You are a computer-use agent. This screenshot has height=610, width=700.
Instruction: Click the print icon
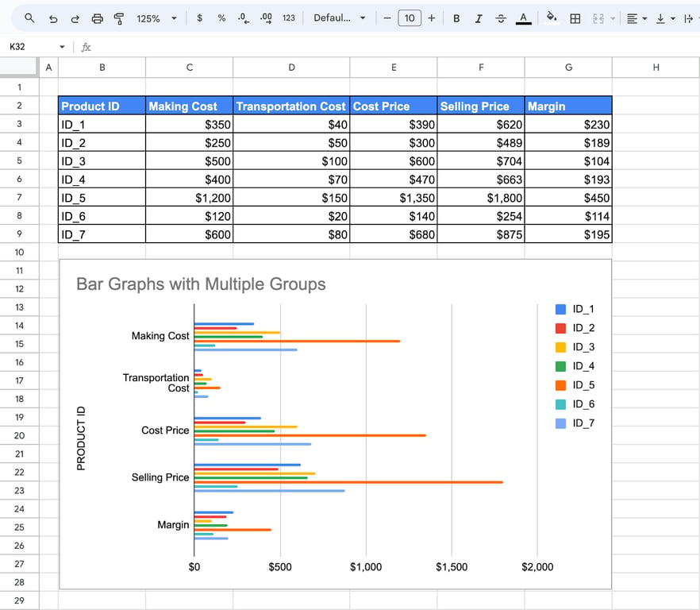coord(97,18)
